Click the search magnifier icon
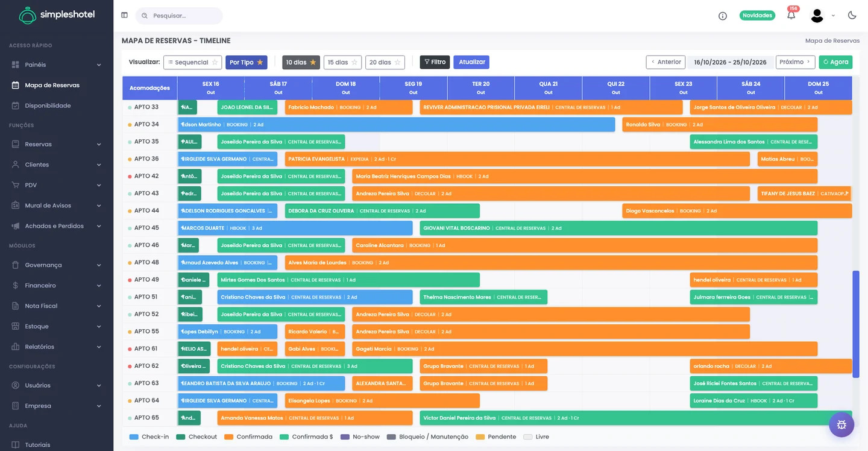Screen dimensions: 868x451 145,16
